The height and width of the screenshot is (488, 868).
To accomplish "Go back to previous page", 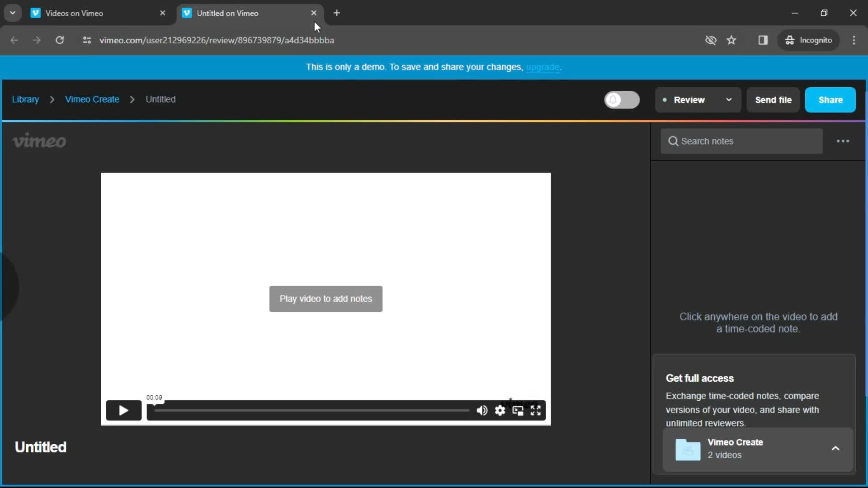I will pos(14,40).
